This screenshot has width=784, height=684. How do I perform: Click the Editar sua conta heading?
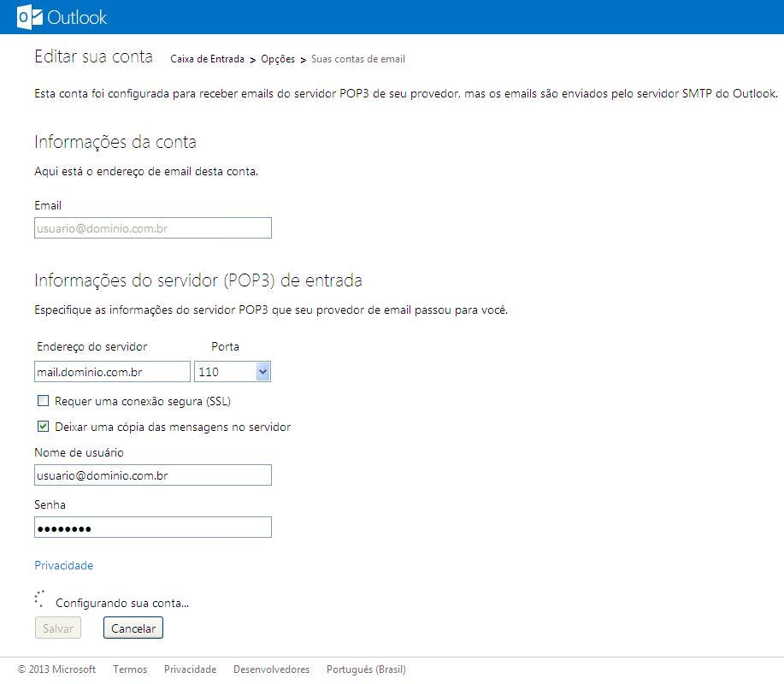[93, 56]
